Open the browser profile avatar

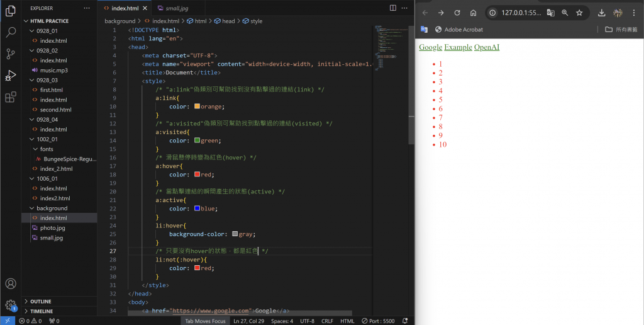(618, 13)
